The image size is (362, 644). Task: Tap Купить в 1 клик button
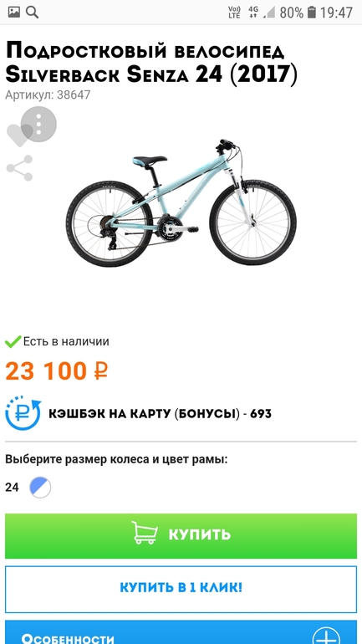pyautogui.click(x=181, y=590)
